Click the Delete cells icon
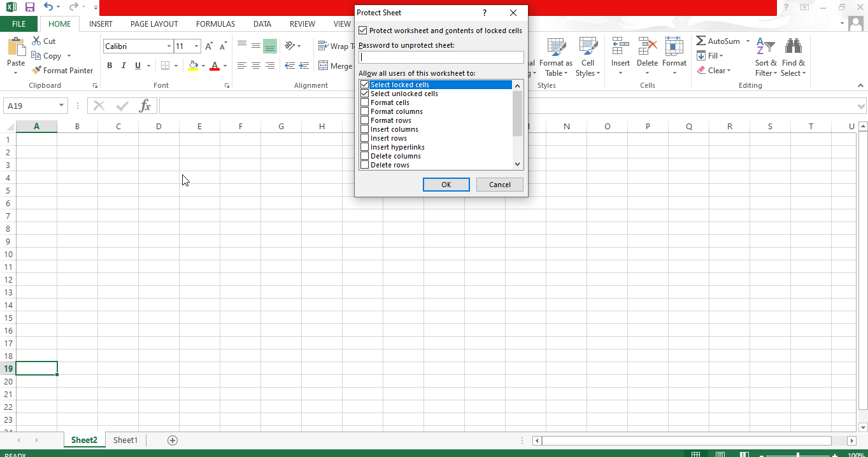 (x=647, y=46)
